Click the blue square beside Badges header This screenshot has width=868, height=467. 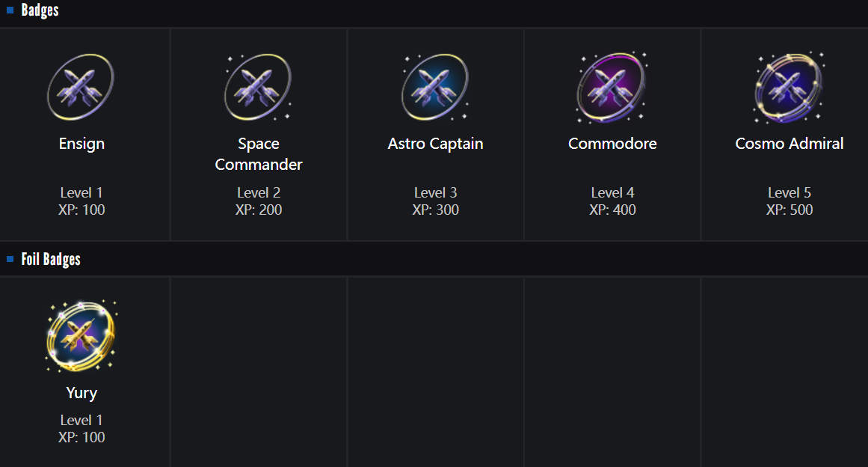click(x=10, y=10)
